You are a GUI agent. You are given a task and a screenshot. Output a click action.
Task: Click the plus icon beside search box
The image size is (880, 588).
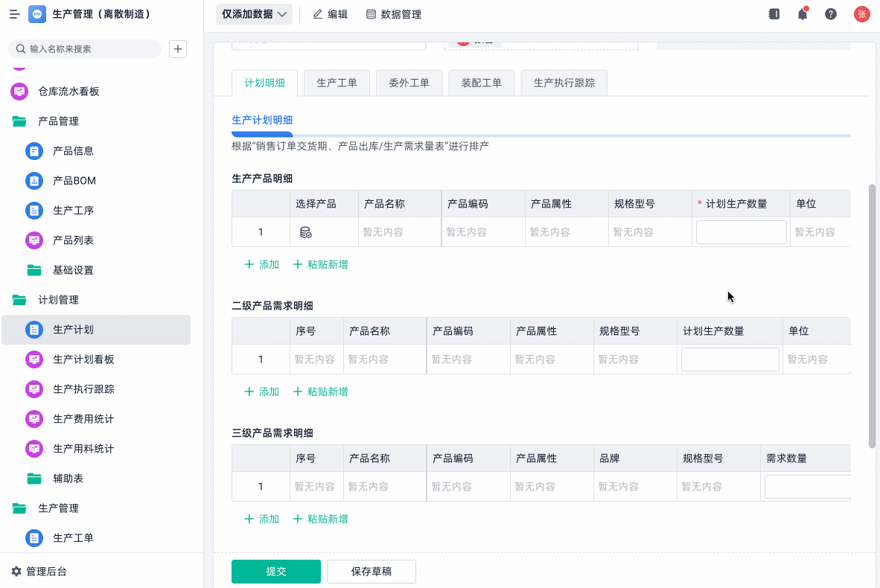(x=178, y=49)
